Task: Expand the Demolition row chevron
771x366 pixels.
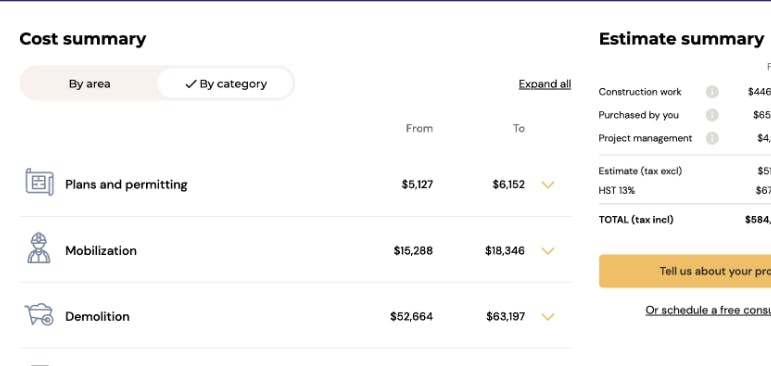Action: point(548,317)
